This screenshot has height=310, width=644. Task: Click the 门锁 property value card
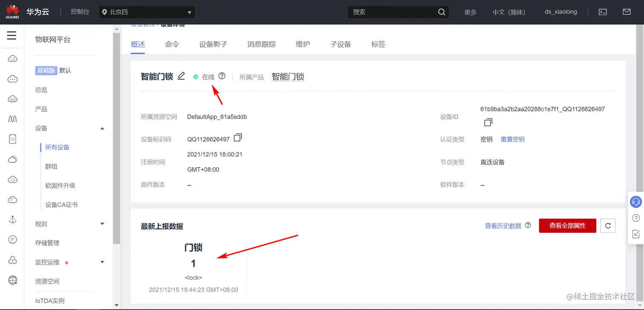coord(193,267)
